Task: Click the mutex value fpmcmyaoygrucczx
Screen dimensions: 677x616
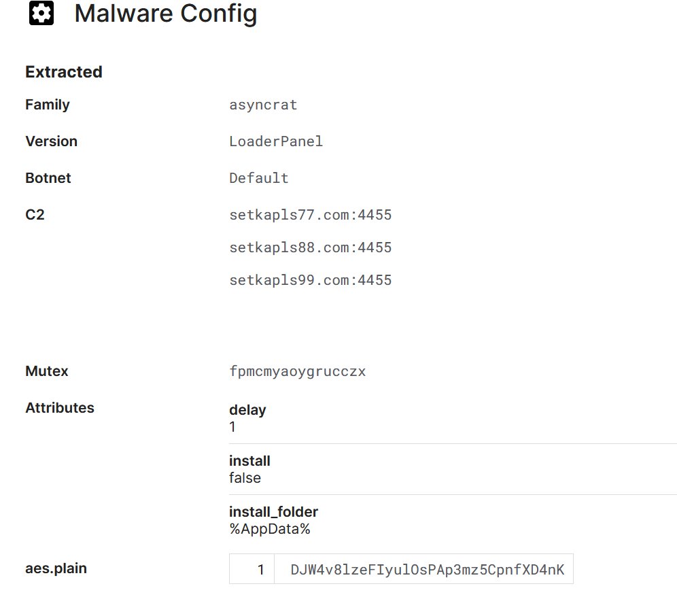Action: 298,371
